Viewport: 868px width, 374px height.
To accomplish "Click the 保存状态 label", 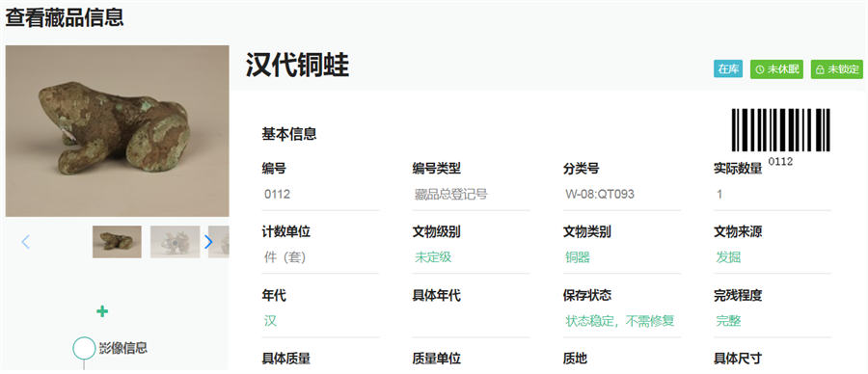I will 586,295.
